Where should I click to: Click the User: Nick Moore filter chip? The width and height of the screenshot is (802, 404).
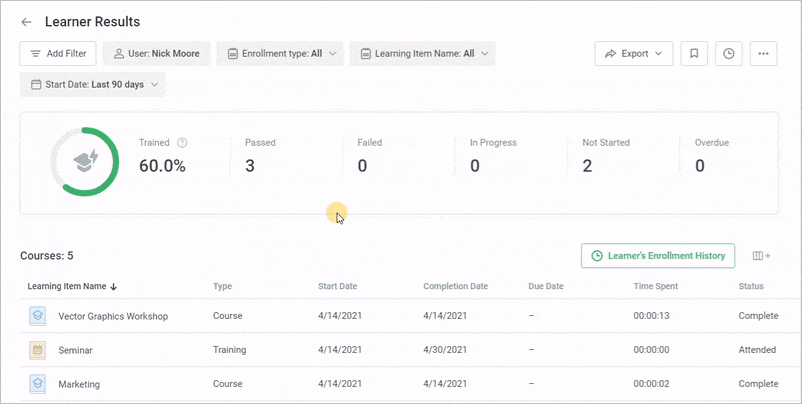[x=157, y=54]
